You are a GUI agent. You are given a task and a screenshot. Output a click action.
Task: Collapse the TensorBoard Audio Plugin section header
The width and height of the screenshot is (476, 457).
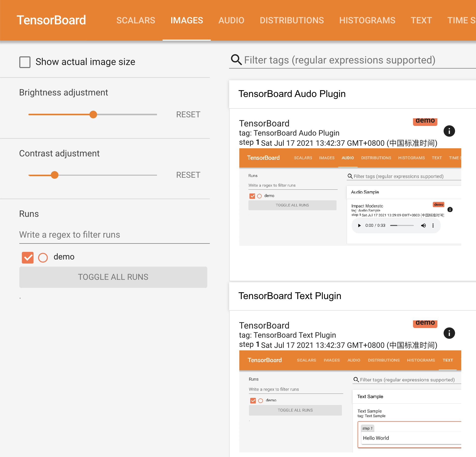353,94
